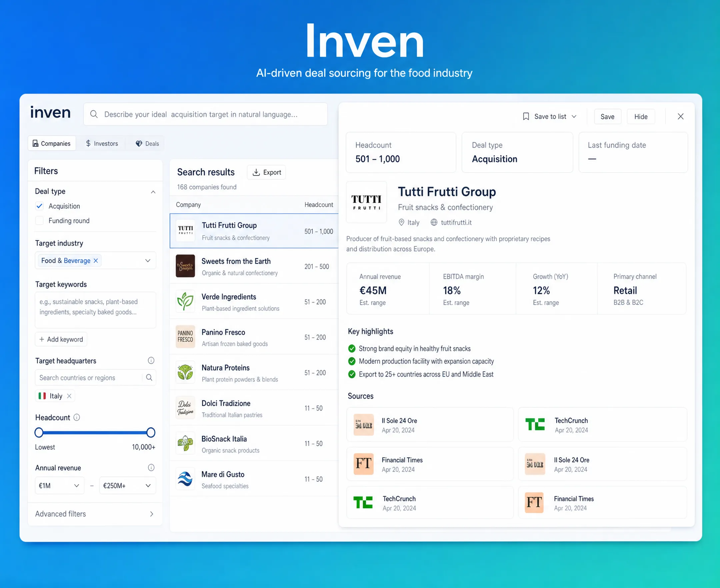Click the download icon on Export button
Image resolution: width=720 pixels, height=588 pixels.
pos(256,172)
